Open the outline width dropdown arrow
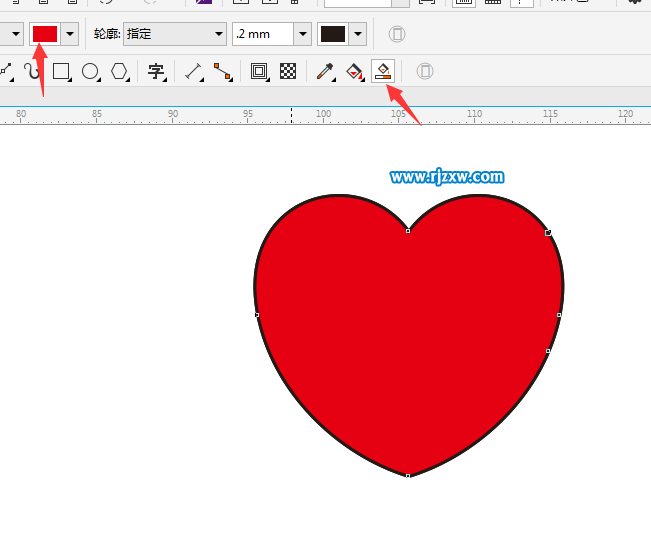 303,34
